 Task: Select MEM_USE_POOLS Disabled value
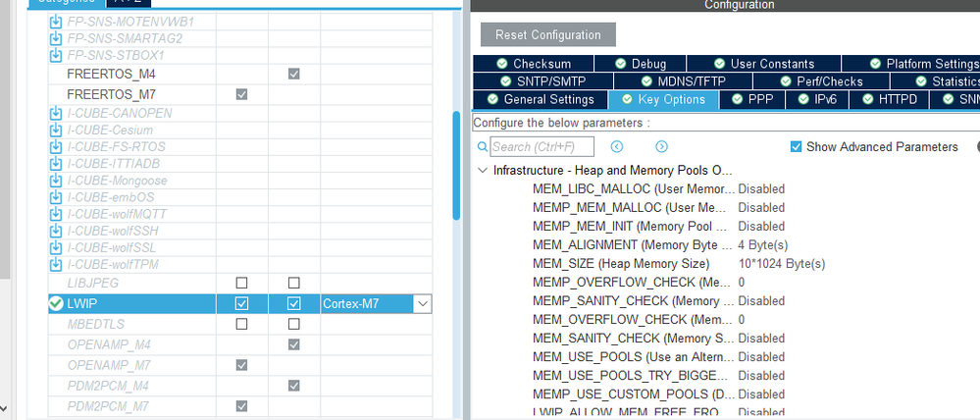(x=761, y=357)
